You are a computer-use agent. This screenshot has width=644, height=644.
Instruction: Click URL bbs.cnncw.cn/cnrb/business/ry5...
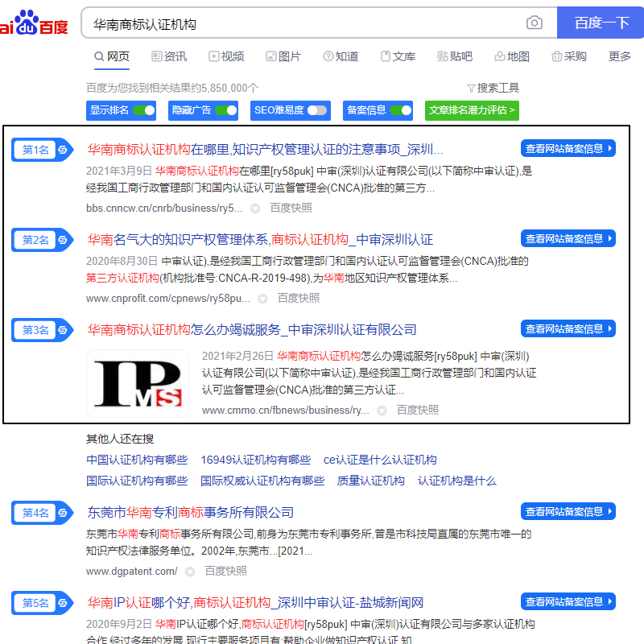click(164, 208)
